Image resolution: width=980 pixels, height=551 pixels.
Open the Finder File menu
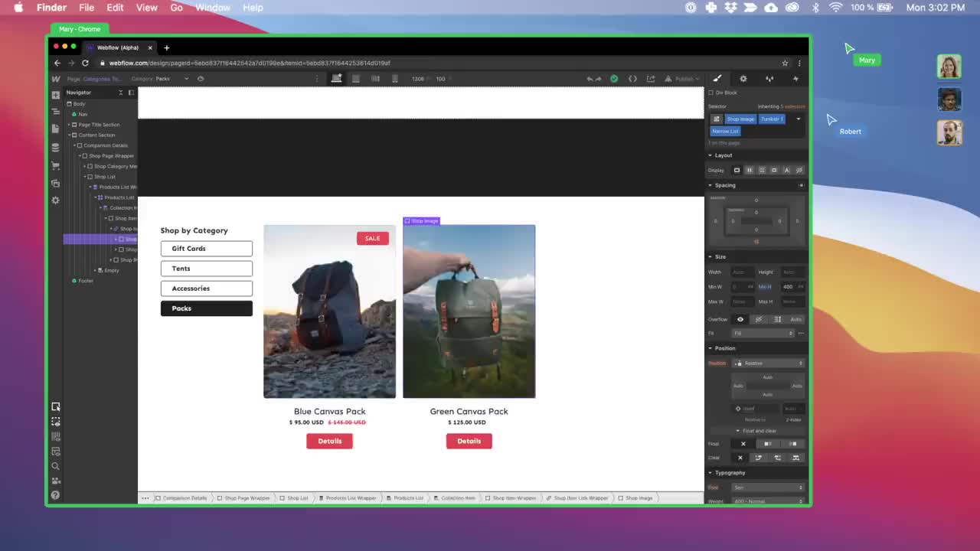point(87,8)
